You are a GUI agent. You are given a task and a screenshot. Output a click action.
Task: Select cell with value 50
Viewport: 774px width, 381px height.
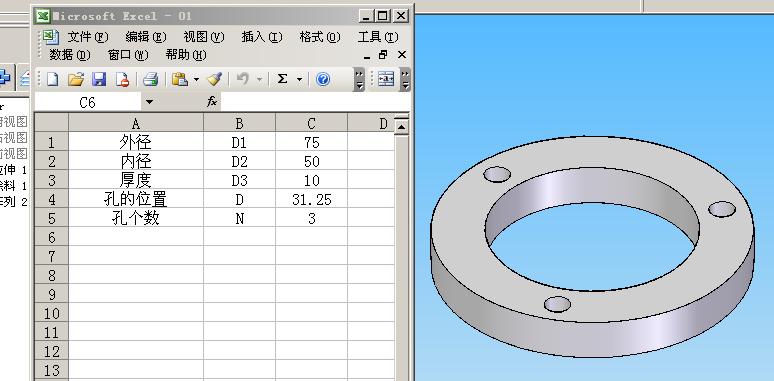[311, 161]
